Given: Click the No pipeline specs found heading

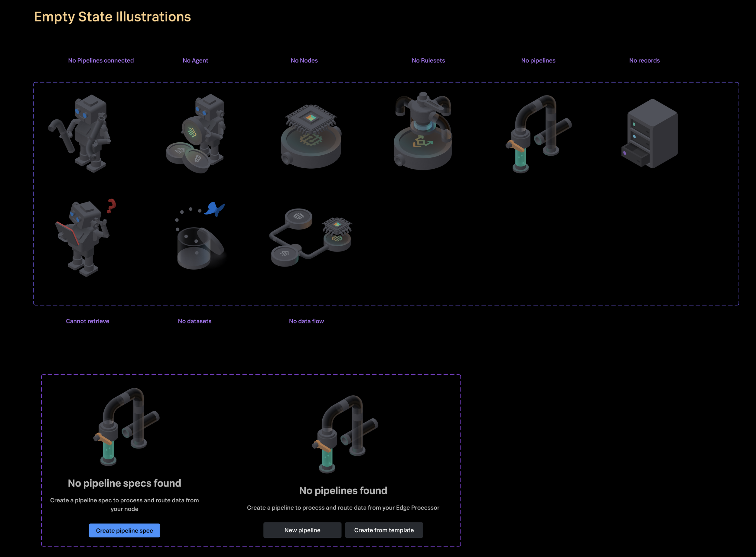Looking at the screenshot, I should (125, 483).
